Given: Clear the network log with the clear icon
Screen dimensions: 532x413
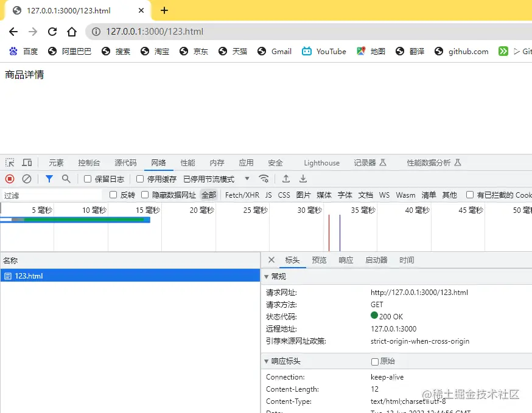Looking at the screenshot, I should (27, 179).
